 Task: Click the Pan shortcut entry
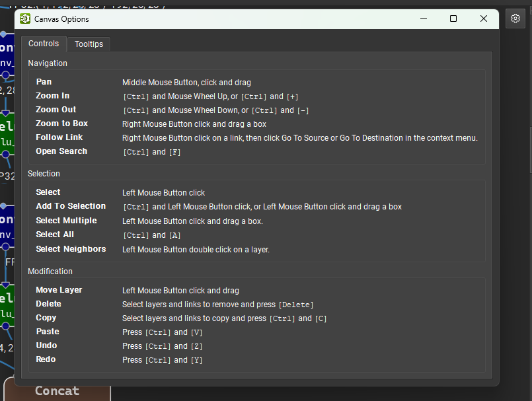44,81
